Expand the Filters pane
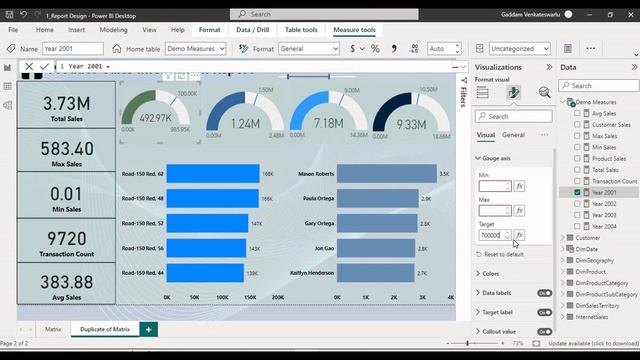Image resolution: width=640 pixels, height=360 pixels. 464,92
